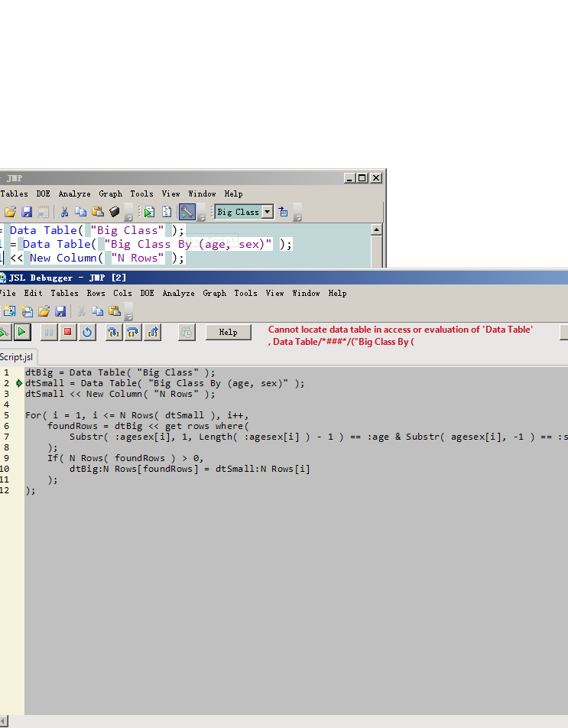The width and height of the screenshot is (568, 728).
Task: Click the Save icon in the JMP script window
Action: point(27,212)
